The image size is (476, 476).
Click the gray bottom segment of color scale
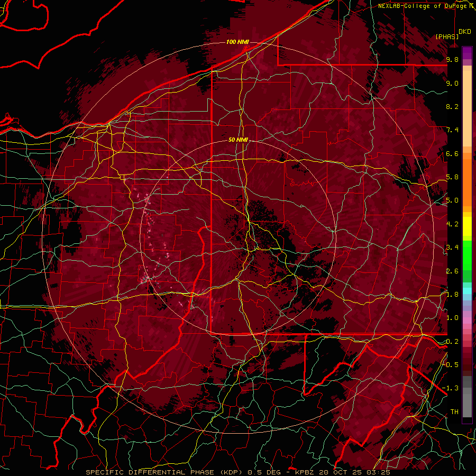pos(467,404)
